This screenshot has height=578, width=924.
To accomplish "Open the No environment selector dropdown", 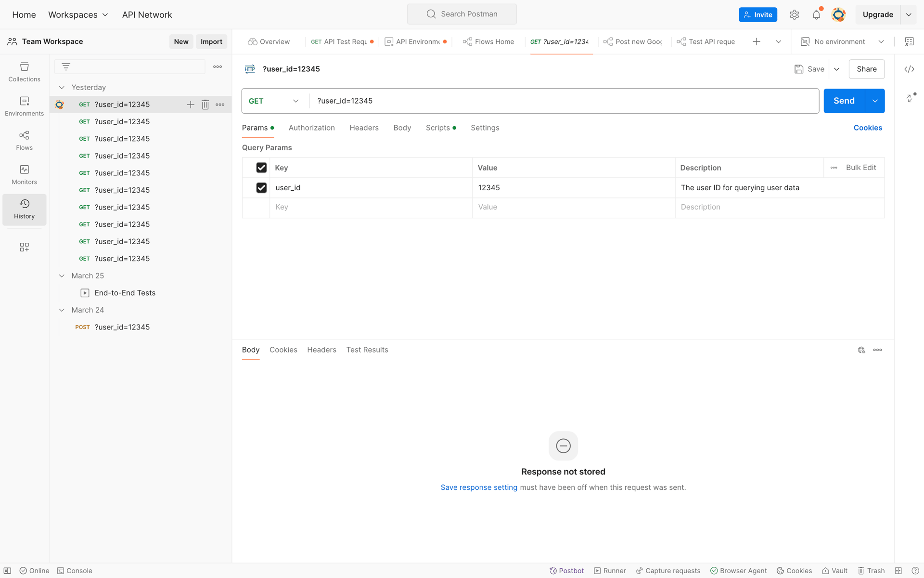I will coord(842,42).
